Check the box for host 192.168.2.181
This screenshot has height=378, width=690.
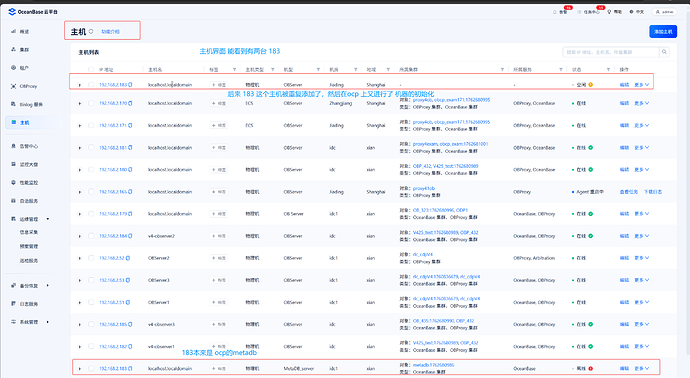click(91, 147)
